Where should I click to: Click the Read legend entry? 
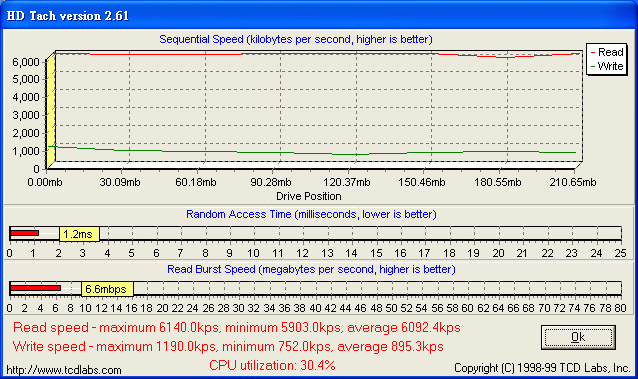pos(607,52)
